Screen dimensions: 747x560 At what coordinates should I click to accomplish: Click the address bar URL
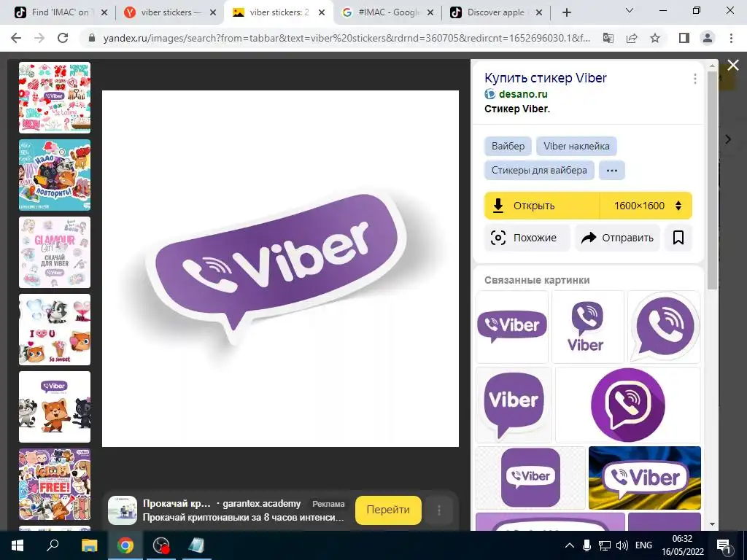(x=347, y=38)
